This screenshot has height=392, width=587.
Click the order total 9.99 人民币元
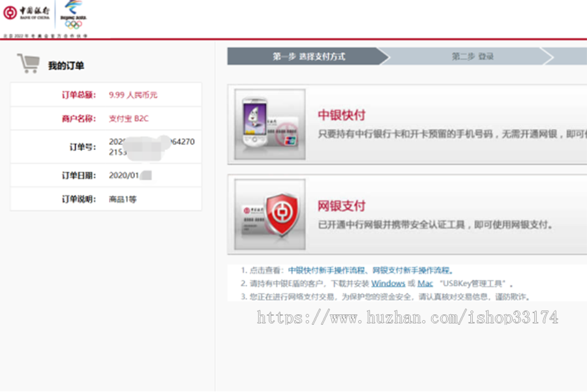point(133,95)
